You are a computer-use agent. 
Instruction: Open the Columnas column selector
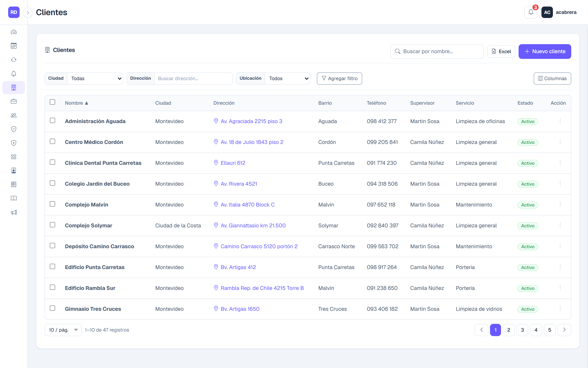coord(552,78)
